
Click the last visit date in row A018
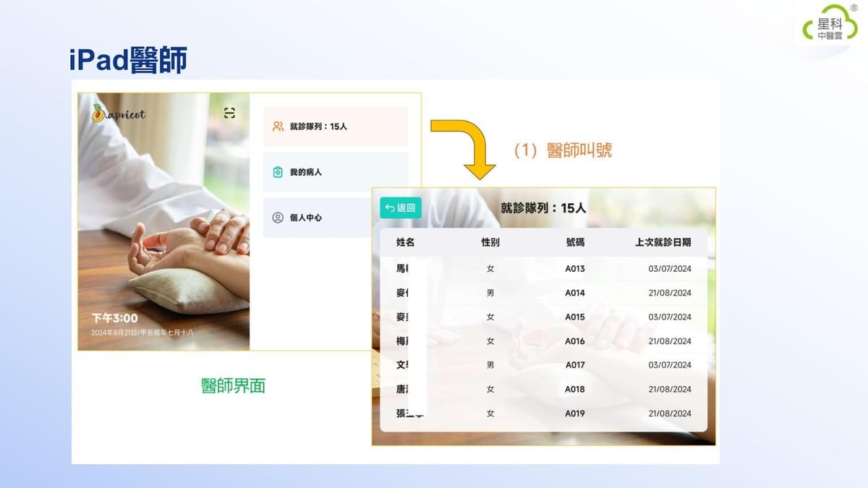pyautogui.click(x=670, y=389)
